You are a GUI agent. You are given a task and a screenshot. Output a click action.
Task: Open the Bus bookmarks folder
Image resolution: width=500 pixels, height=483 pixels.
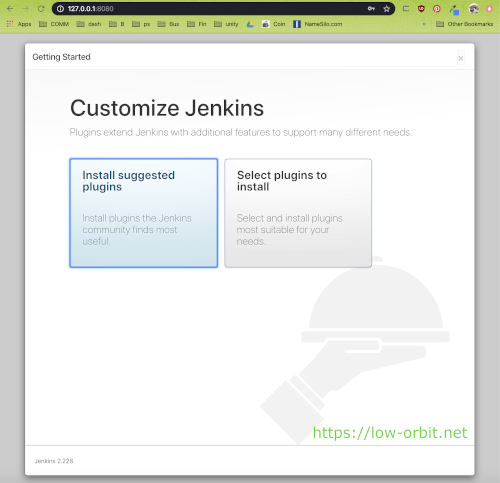[x=168, y=24]
